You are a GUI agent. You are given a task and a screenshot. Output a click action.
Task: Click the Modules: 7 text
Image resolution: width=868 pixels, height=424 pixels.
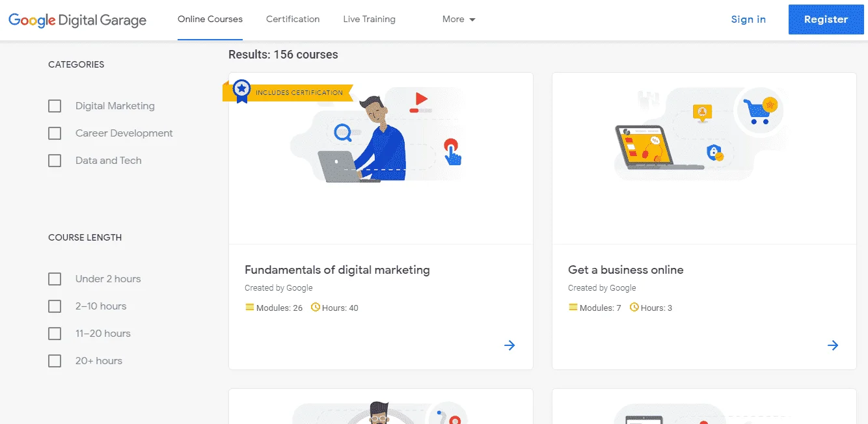(x=601, y=308)
